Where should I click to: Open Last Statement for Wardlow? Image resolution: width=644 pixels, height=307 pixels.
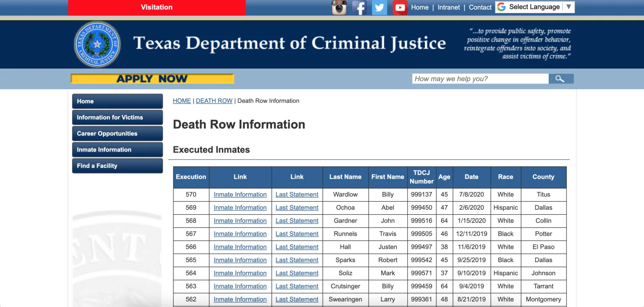coord(297,194)
